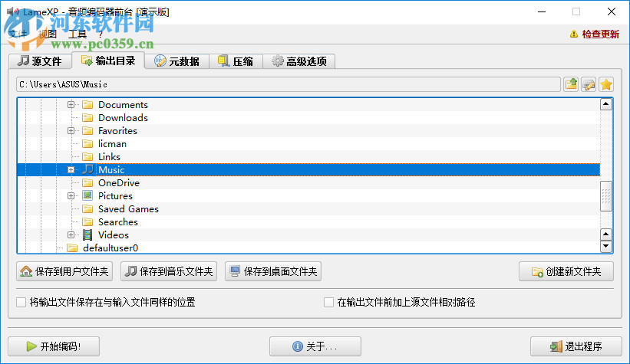The image size is (630, 364).
Task: Click 创建新文件夹 button
Action: click(566, 271)
